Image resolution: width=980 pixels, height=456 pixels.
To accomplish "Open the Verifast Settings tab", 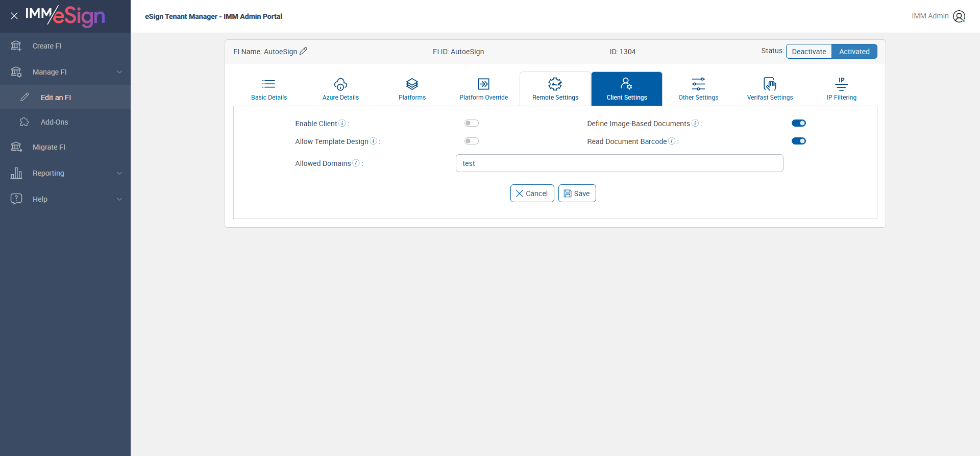I will pos(770,89).
